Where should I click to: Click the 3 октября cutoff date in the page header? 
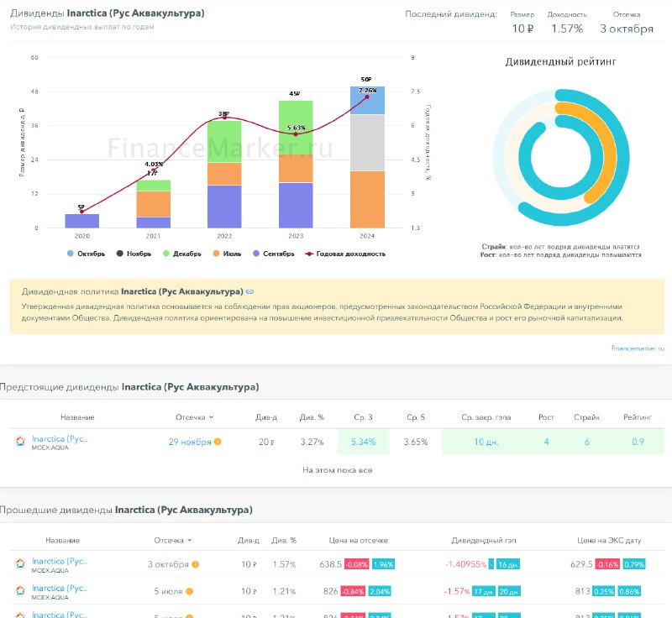pos(627,29)
